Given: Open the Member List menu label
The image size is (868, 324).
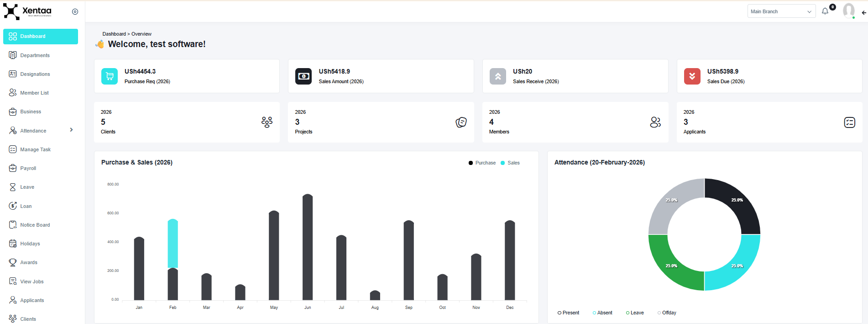Looking at the screenshot, I should pos(34,93).
